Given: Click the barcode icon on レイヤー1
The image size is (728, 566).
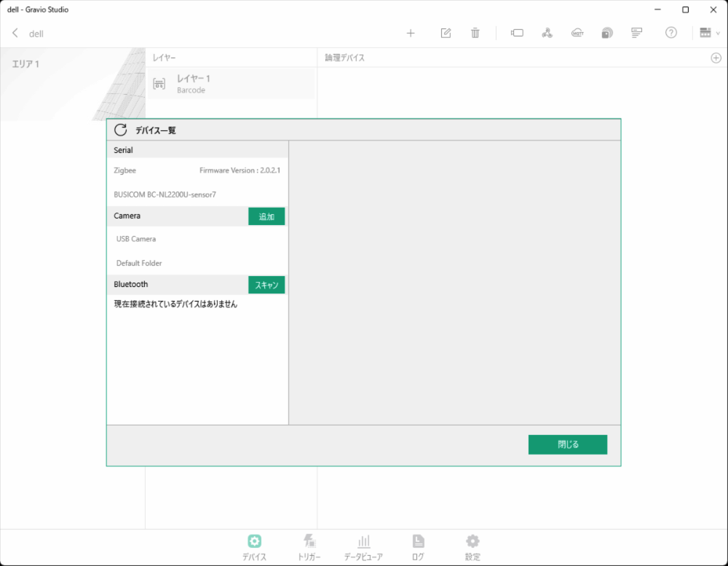Looking at the screenshot, I should [x=159, y=83].
